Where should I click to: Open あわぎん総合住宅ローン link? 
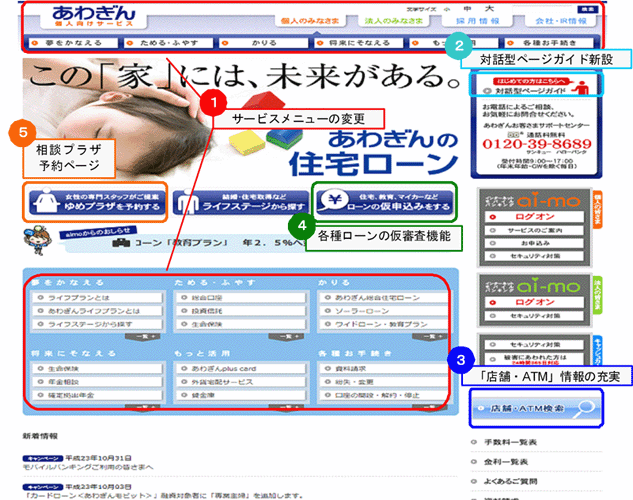point(384,298)
